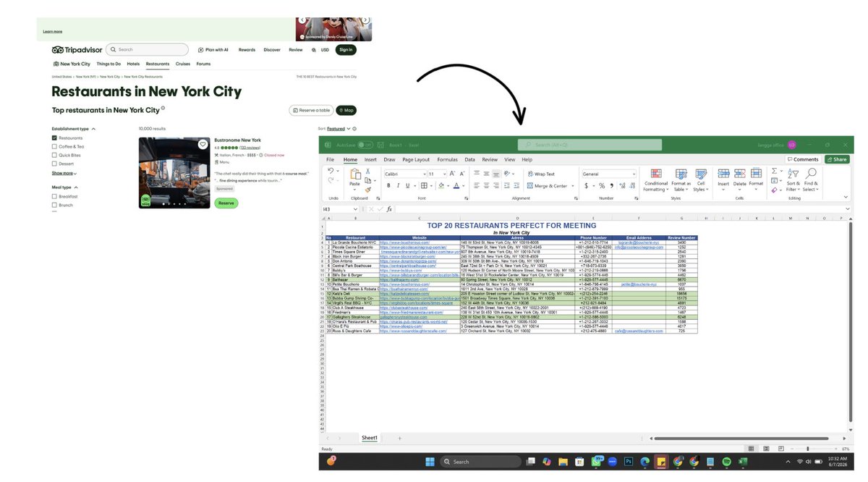This screenshot has height=482, width=868.
Task: Open the Hotels tab on Tripadvisor
Action: 133,64
